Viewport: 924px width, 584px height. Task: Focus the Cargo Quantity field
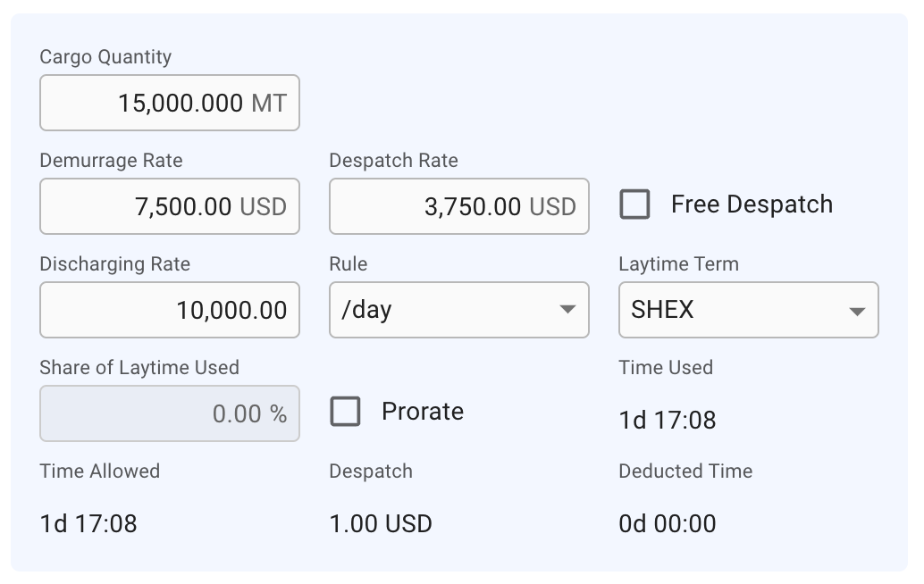point(170,103)
